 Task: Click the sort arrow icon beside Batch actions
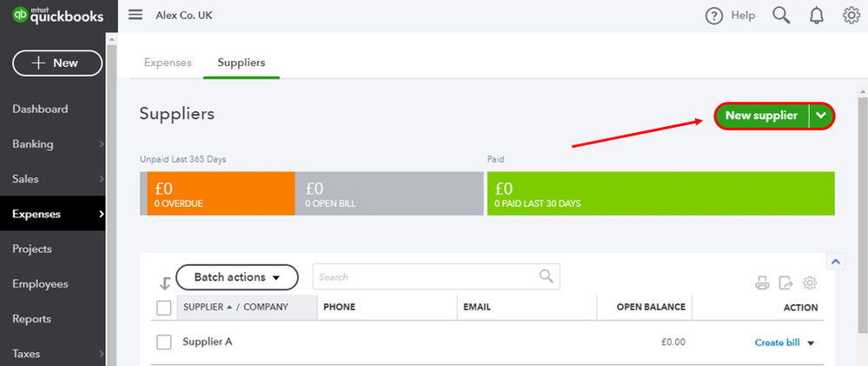pos(164,283)
